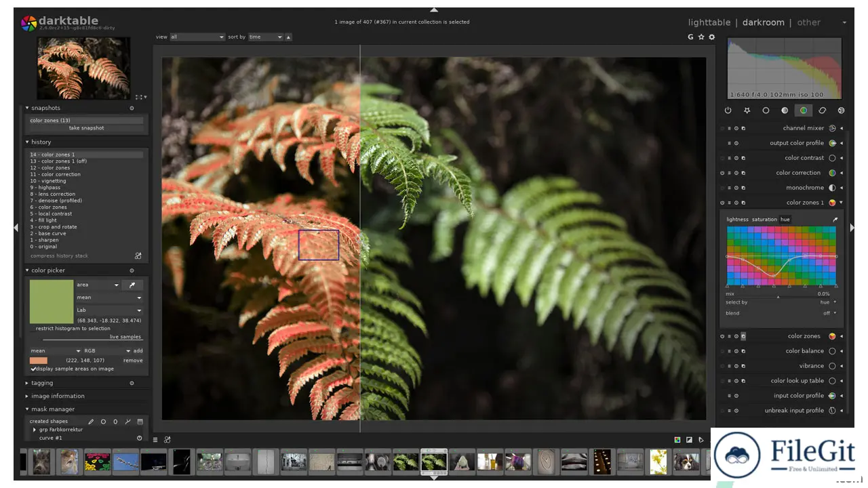Adjust the mix slider in color zones
This screenshot has height=488, width=868.
point(778,294)
